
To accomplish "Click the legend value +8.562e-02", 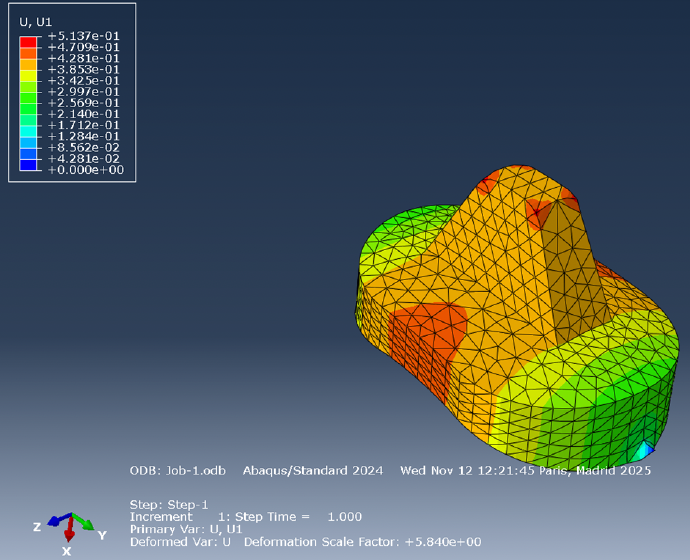I will pyautogui.click(x=84, y=147).
